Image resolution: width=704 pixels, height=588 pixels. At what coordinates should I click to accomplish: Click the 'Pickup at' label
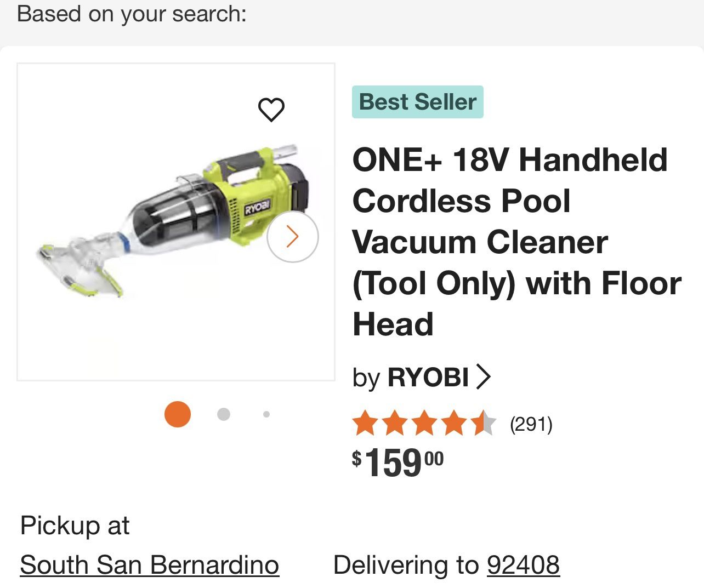pyautogui.click(x=75, y=526)
